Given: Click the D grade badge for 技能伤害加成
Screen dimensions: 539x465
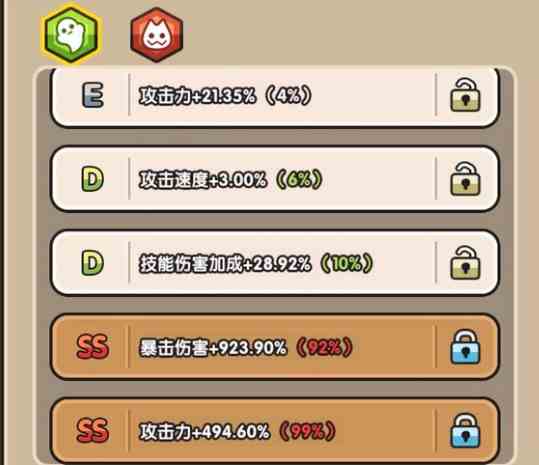Looking at the screenshot, I should (92, 263).
